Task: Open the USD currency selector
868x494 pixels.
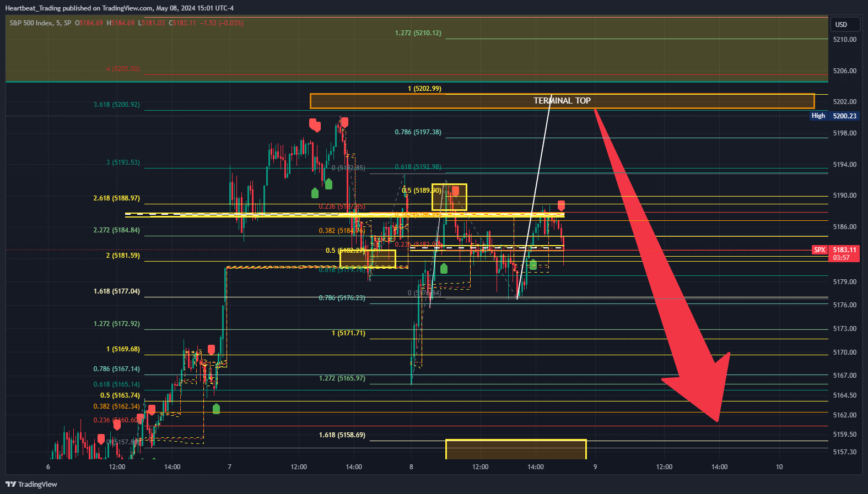Action: pyautogui.click(x=845, y=24)
